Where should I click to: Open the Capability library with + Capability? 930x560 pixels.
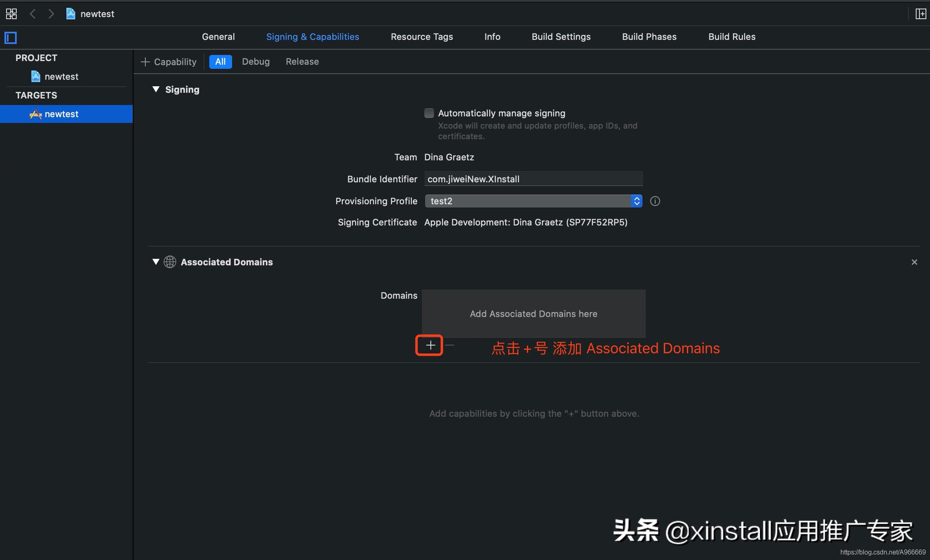[169, 61]
